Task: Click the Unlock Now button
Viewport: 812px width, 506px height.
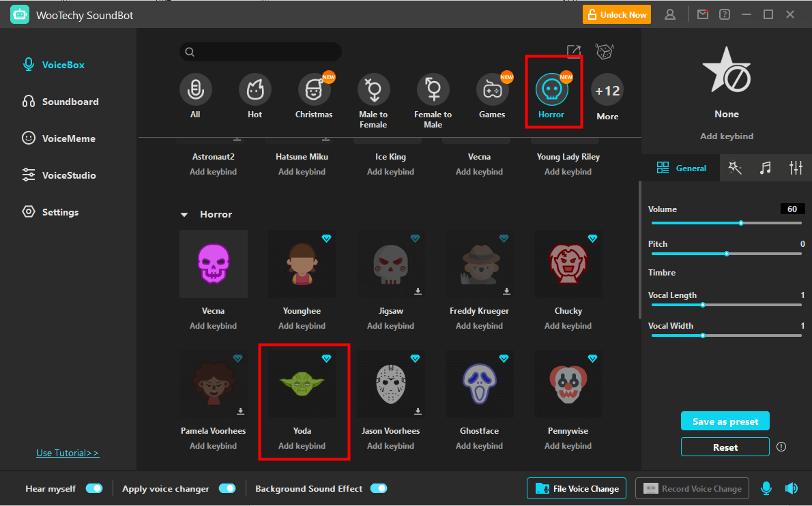Action: pos(617,14)
